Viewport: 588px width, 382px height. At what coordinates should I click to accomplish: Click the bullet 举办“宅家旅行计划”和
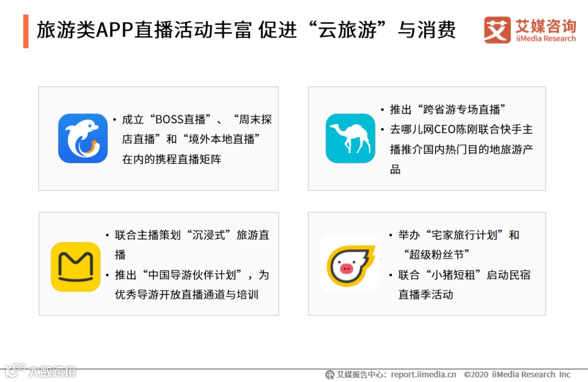pyautogui.click(x=458, y=235)
